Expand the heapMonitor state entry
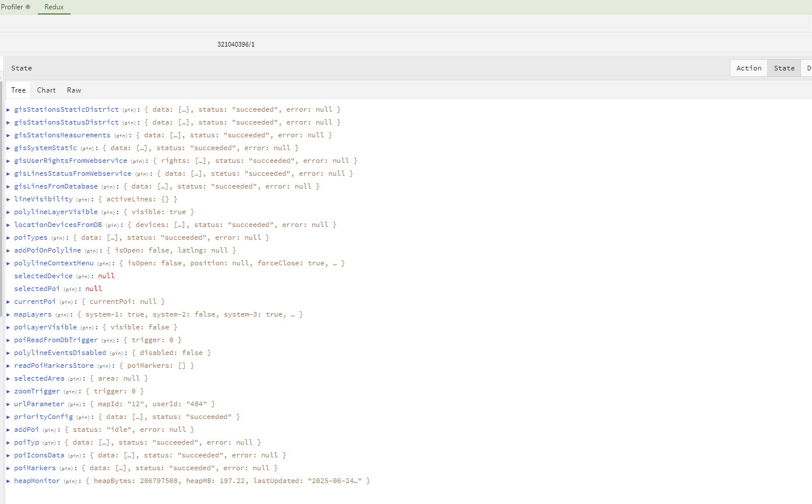 click(8, 481)
